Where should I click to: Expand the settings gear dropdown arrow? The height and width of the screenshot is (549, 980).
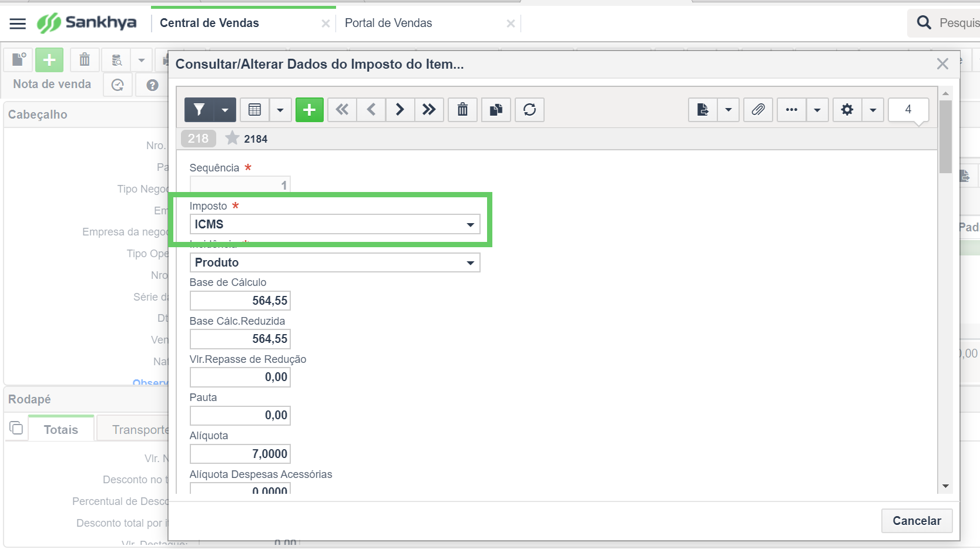pos(872,110)
